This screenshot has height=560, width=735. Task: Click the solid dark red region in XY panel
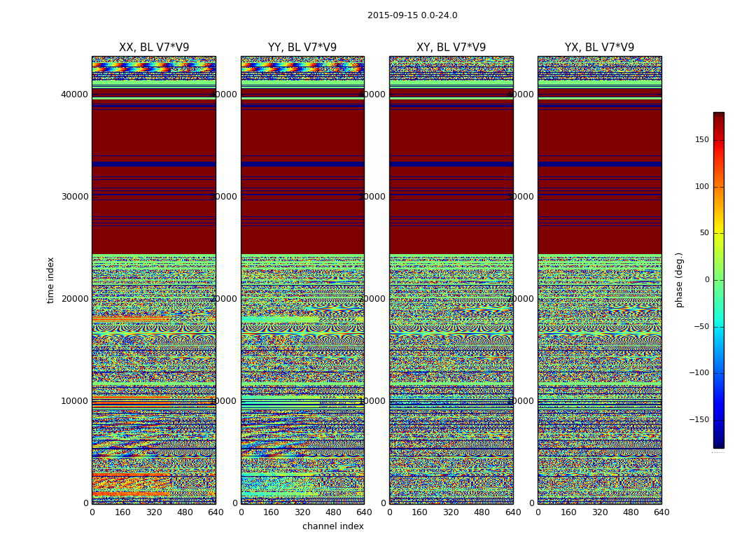tap(451, 210)
